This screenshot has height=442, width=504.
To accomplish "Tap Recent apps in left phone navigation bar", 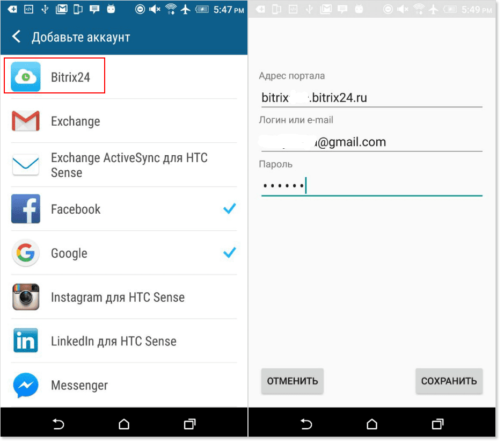I will (189, 424).
